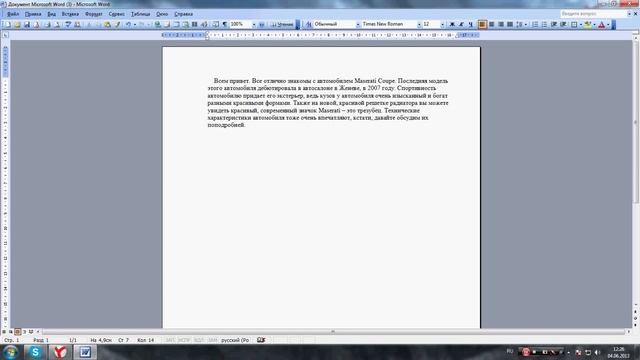The height and width of the screenshot is (360, 640).
Task: Click the Word taskbar button
Action: click(x=85, y=352)
